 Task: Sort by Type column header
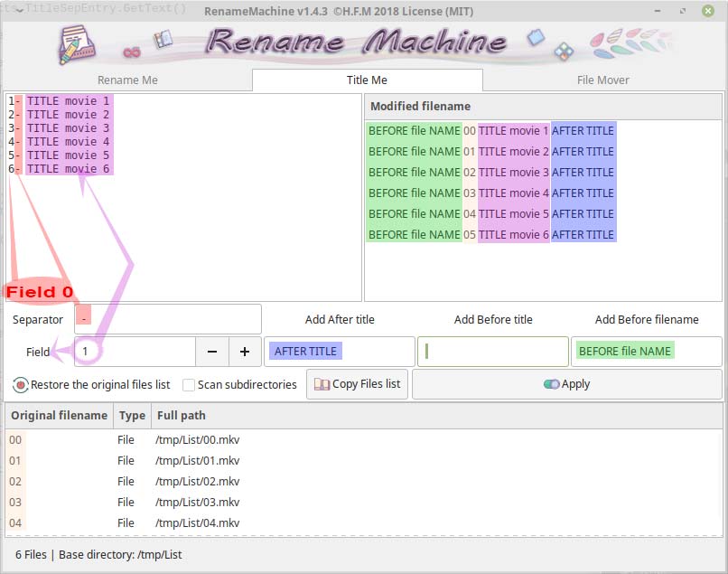coord(132,416)
